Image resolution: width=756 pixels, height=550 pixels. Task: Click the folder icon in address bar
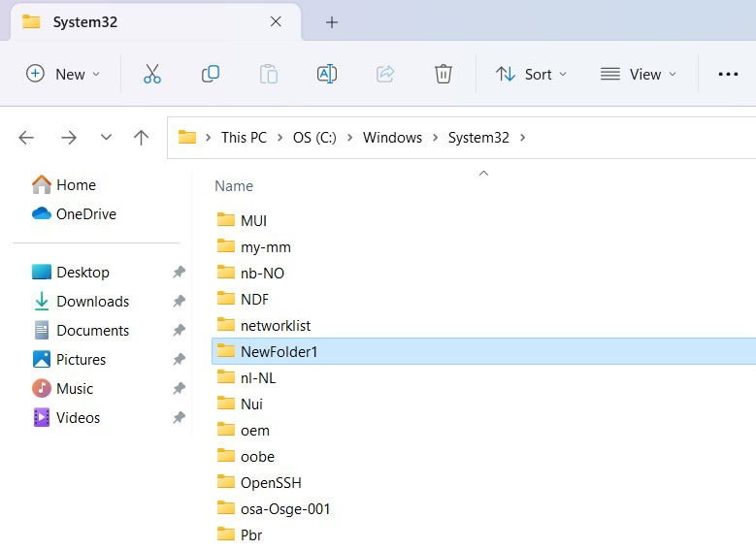pos(187,138)
